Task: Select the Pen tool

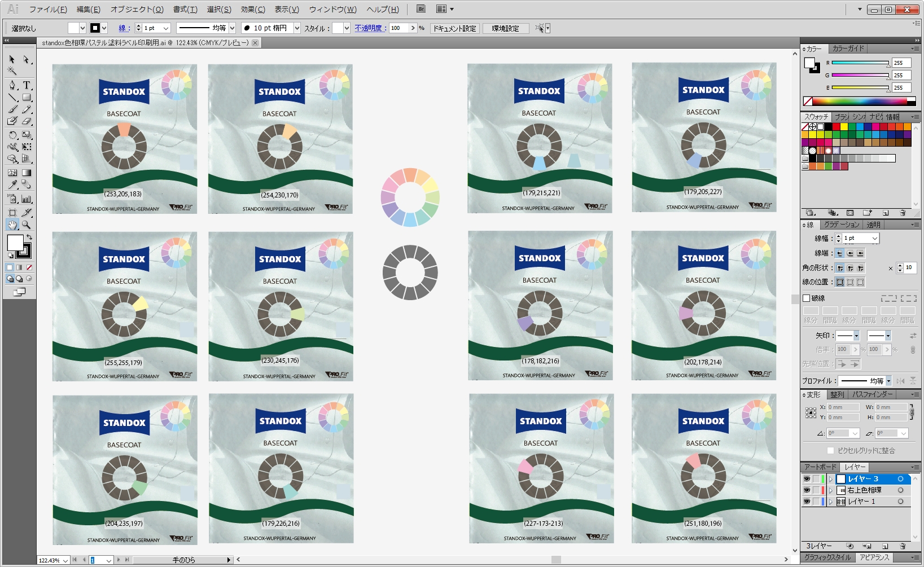Action: (12, 85)
